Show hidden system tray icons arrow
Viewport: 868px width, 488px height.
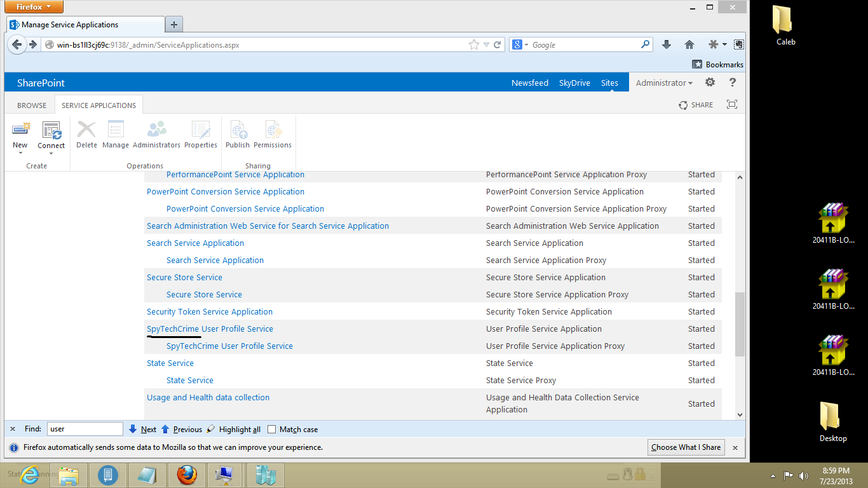click(773, 475)
